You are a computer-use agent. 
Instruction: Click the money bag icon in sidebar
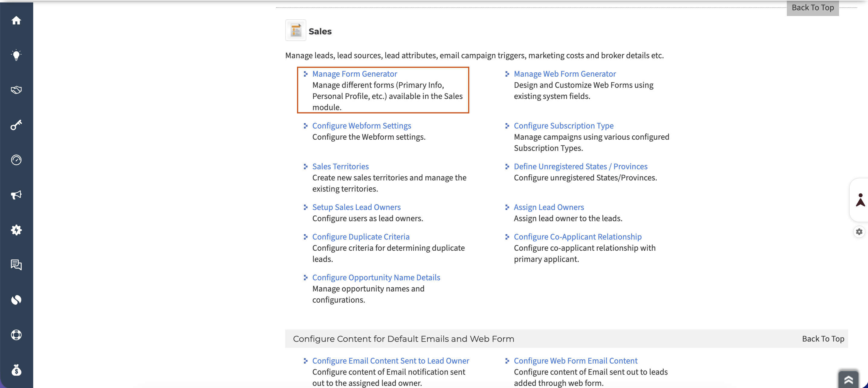pos(16,370)
